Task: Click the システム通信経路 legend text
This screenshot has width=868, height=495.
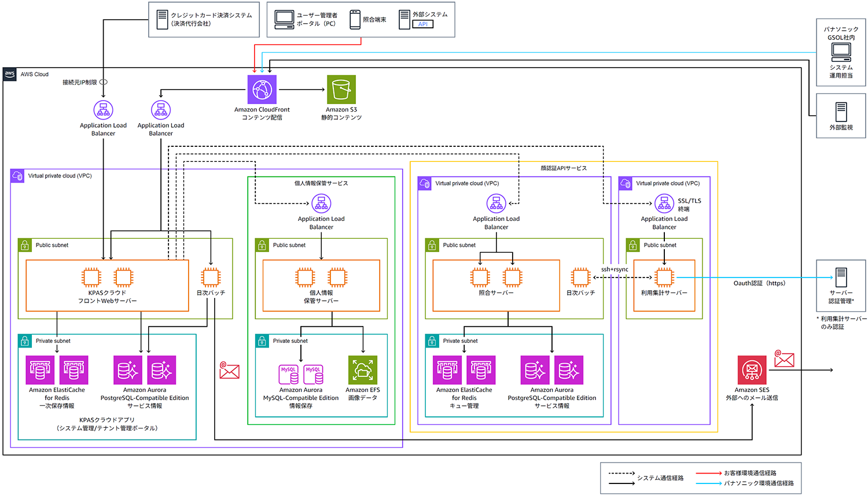Action: pyautogui.click(x=660, y=478)
